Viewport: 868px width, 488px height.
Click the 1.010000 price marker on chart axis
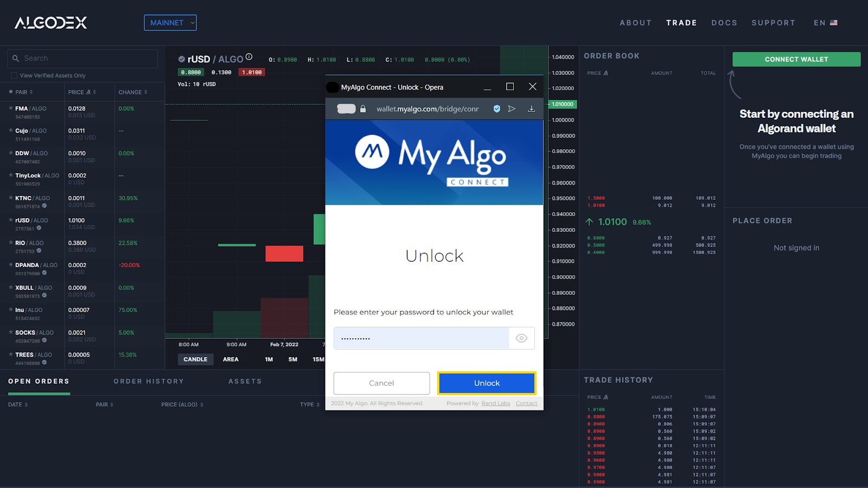(x=563, y=104)
